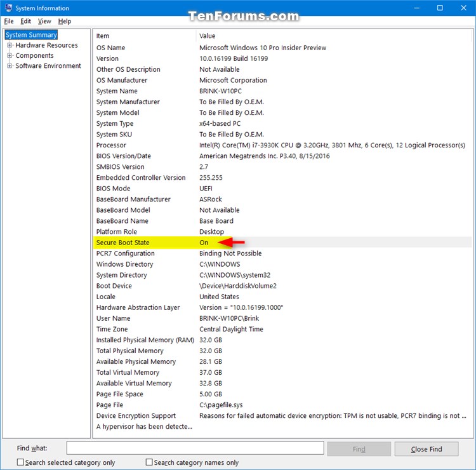Expand the Components node

[10, 56]
